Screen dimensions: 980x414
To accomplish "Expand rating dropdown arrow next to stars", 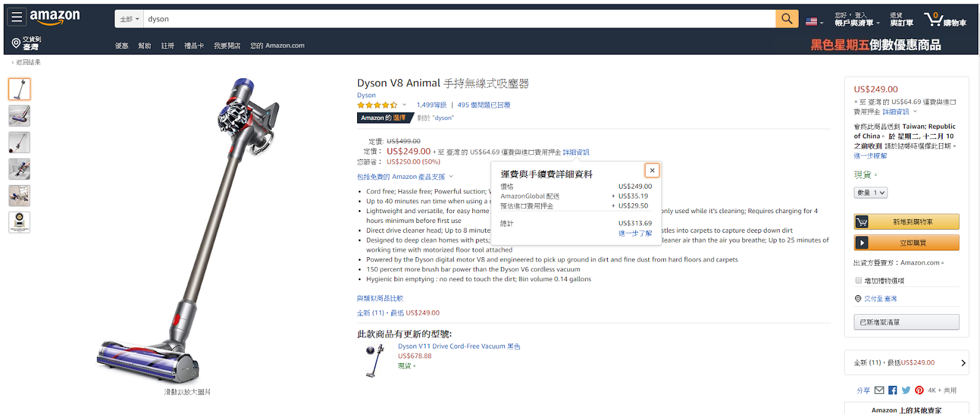I will coord(404,105).
